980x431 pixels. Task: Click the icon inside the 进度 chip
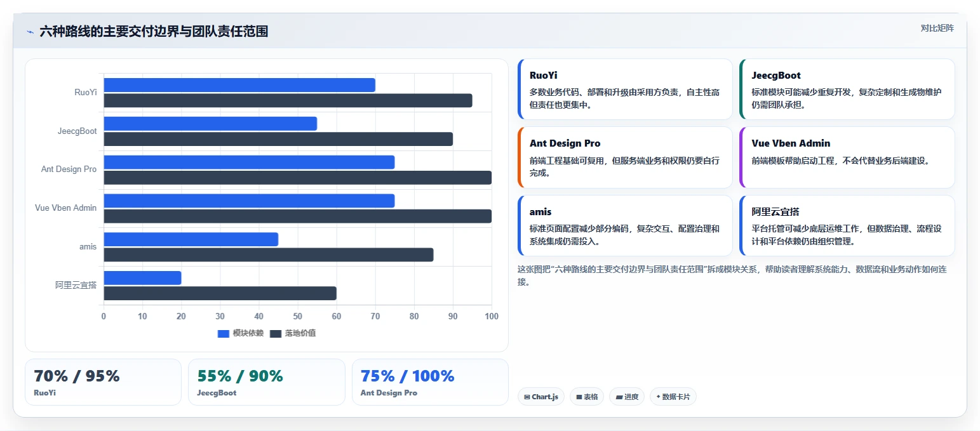tap(619, 397)
